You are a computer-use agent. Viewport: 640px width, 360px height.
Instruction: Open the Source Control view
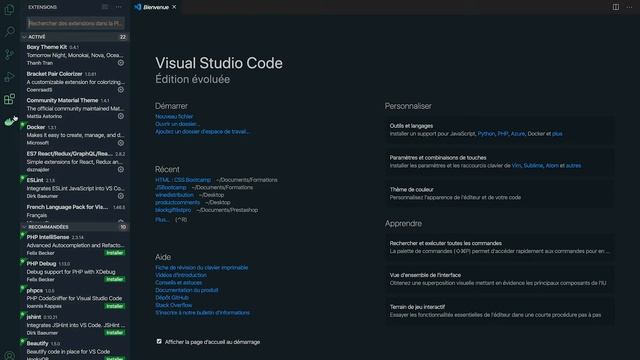[x=9, y=54]
